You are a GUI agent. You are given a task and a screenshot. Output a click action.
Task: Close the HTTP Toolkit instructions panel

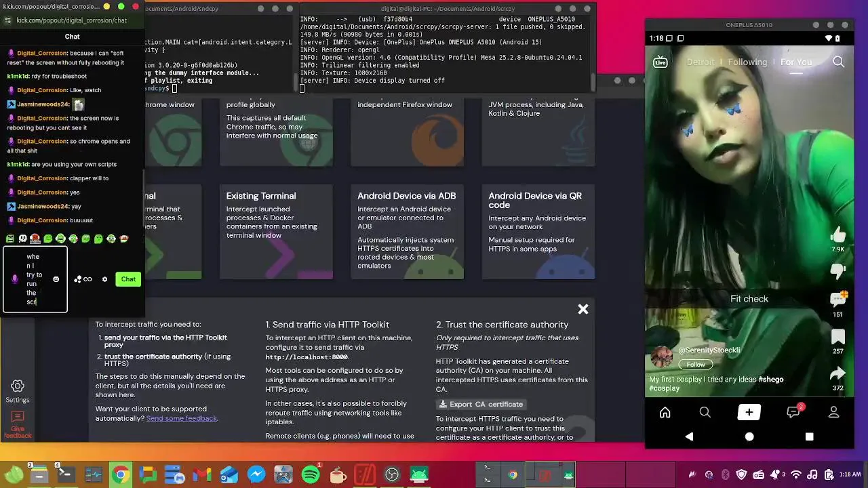[x=583, y=309]
